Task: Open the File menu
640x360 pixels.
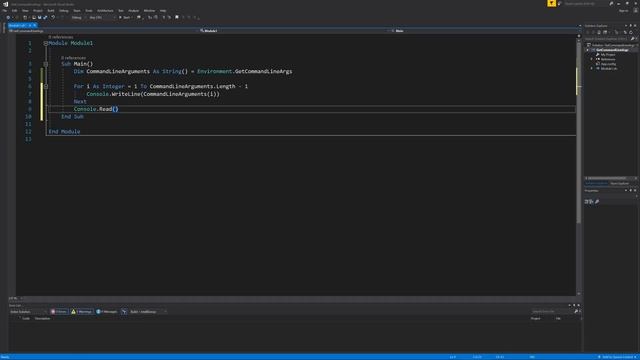Action: point(4,11)
